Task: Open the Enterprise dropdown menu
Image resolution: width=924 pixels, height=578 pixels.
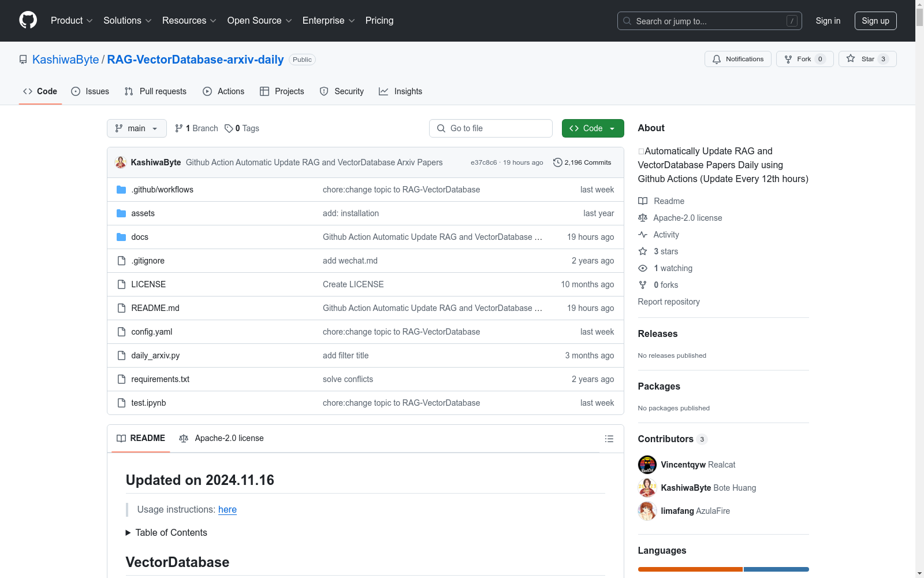Action: (329, 21)
